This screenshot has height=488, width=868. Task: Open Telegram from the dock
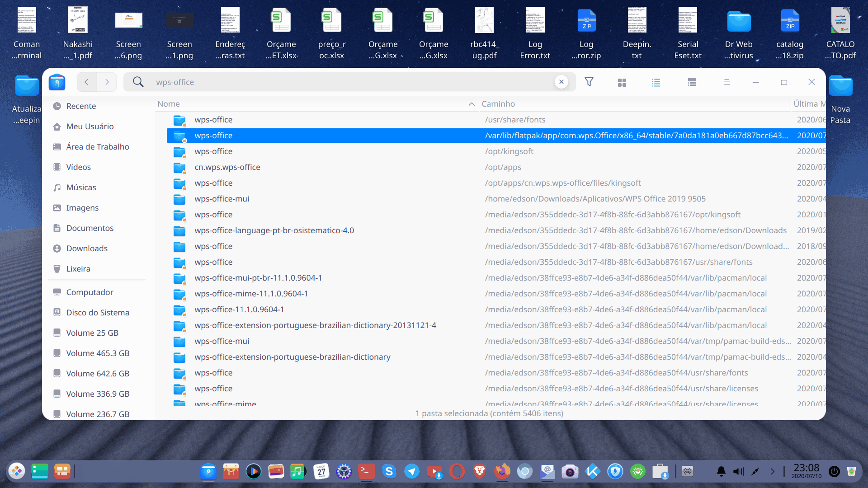(411, 472)
